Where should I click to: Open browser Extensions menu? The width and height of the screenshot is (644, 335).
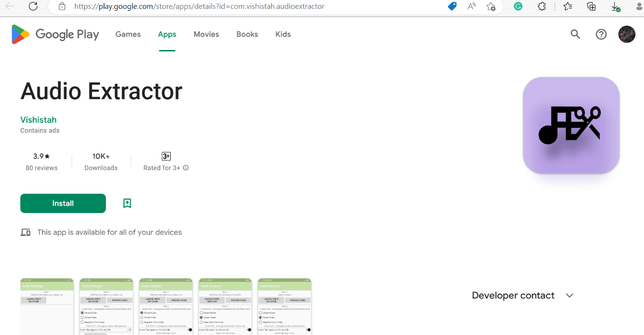(542, 7)
